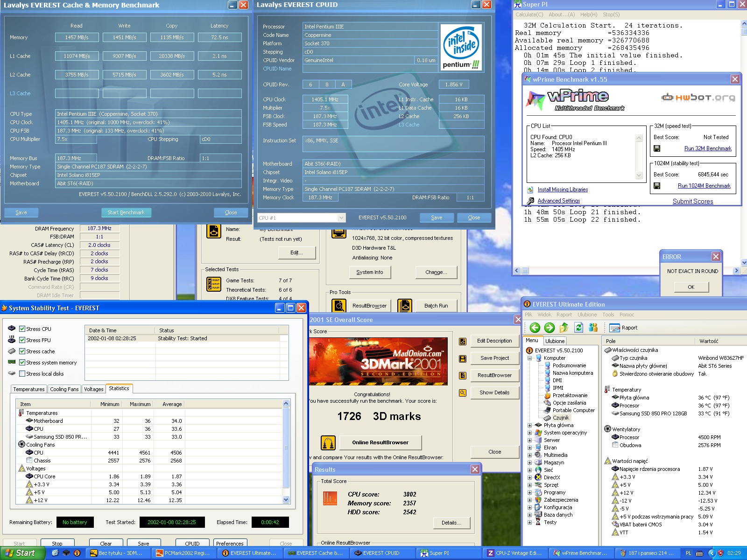The height and width of the screenshot is (560, 747).
Task: Toggle the Stress system memory checkbox
Action: click(x=22, y=362)
